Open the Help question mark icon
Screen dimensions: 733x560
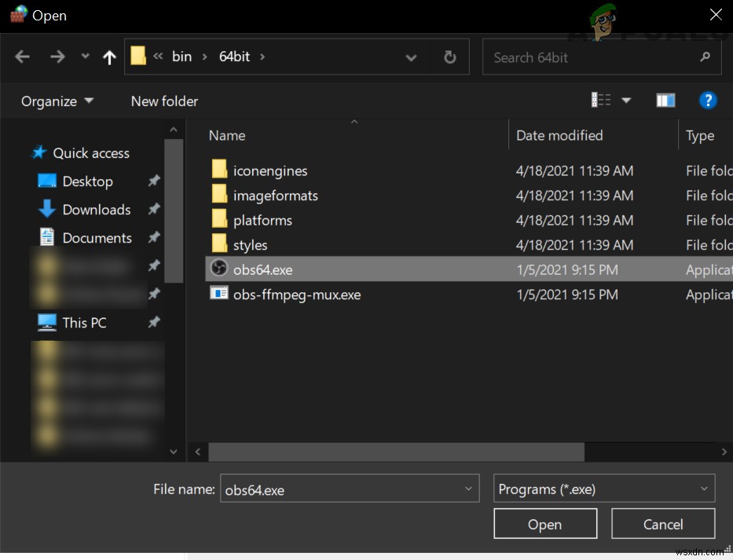[x=708, y=101]
